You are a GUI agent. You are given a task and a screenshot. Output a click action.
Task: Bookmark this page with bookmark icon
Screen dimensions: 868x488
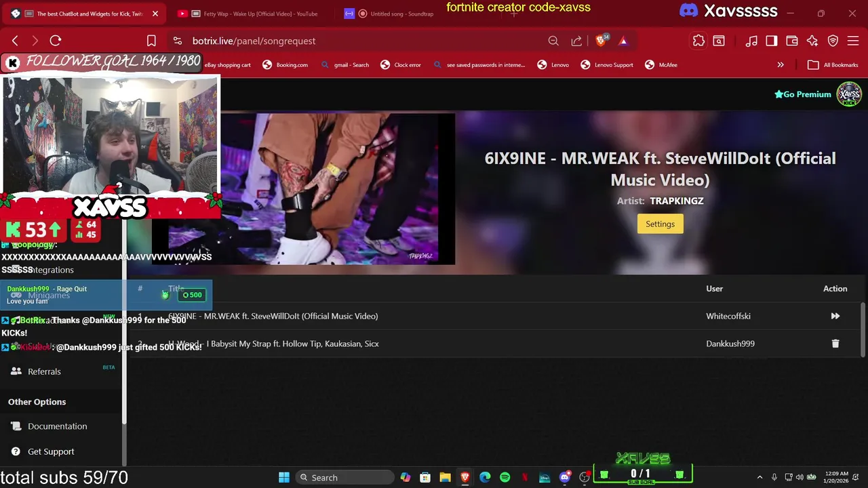point(151,41)
